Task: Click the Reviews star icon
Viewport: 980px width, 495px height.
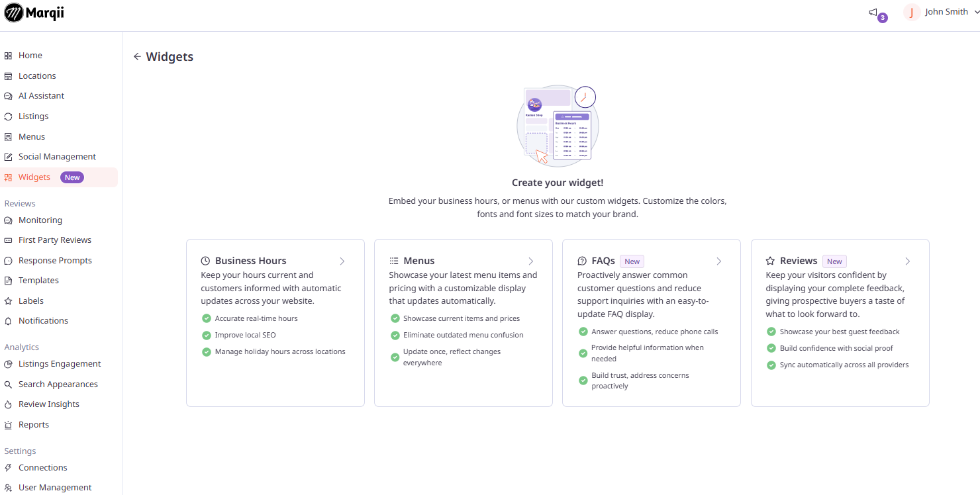Action: click(x=771, y=261)
